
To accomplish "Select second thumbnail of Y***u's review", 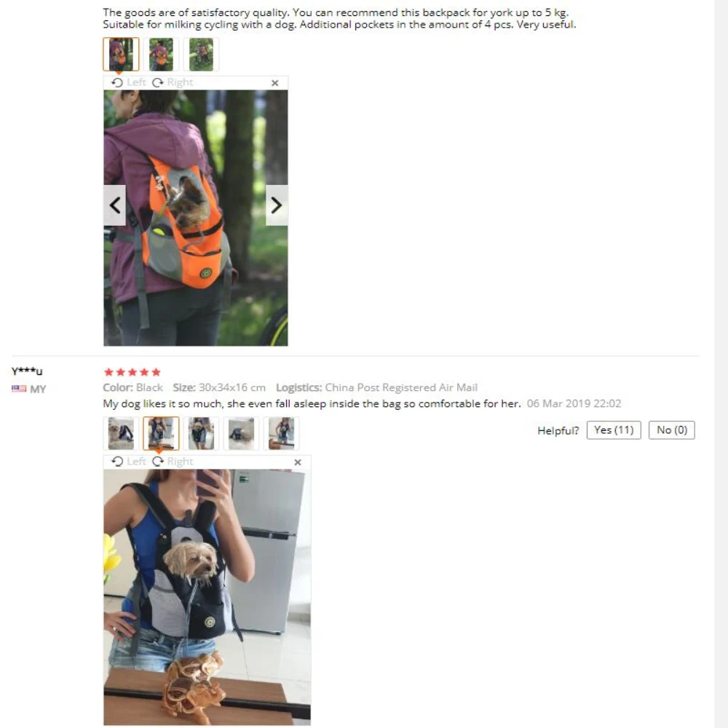I will coord(161,434).
